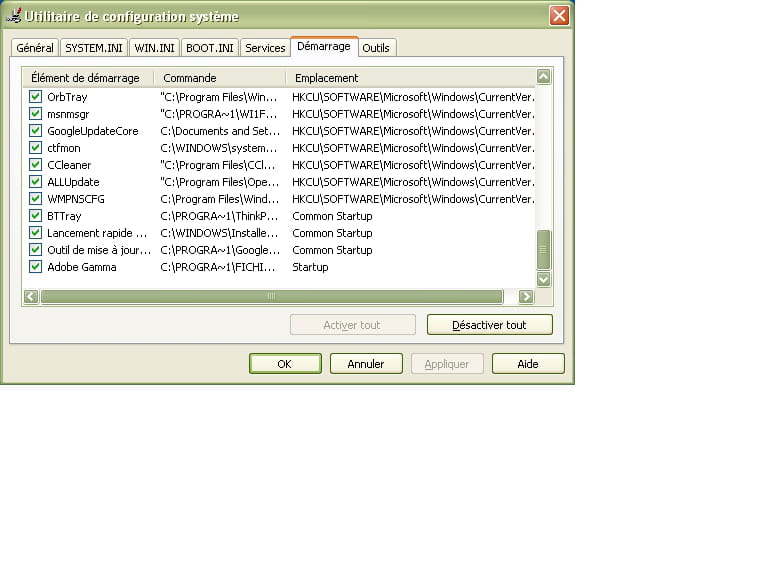
Task: Click the horizontal scrollbar left arrow
Action: (x=31, y=297)
